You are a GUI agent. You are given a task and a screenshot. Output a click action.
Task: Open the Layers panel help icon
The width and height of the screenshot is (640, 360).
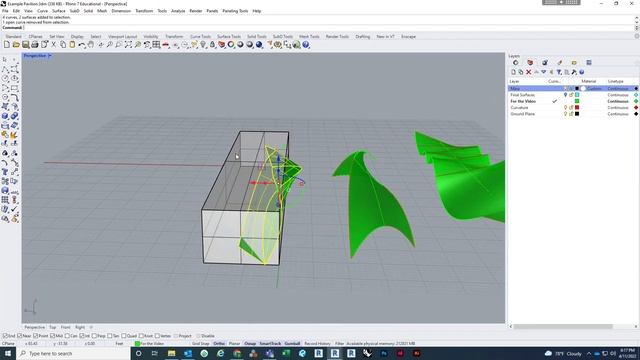(x=582, y=72)
